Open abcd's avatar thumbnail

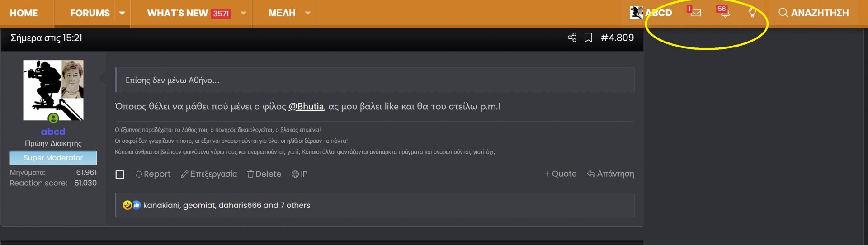[x=53, y=90]
